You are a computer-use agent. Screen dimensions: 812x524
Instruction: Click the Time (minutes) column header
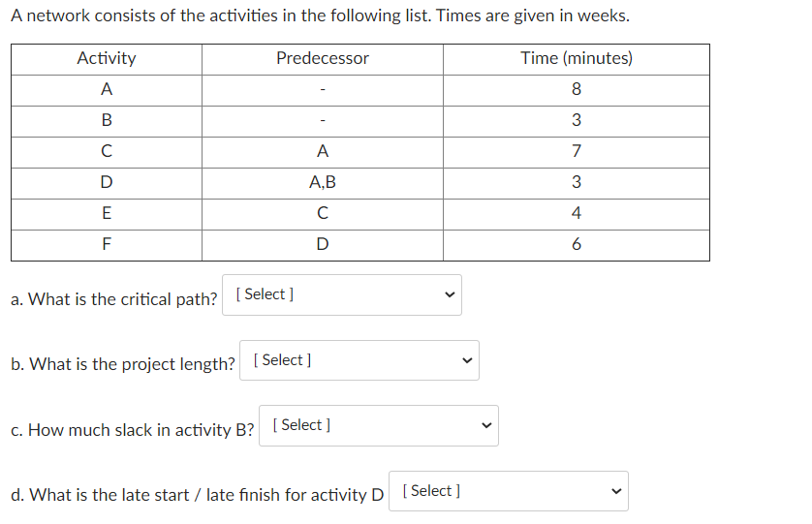coord(576,58)
